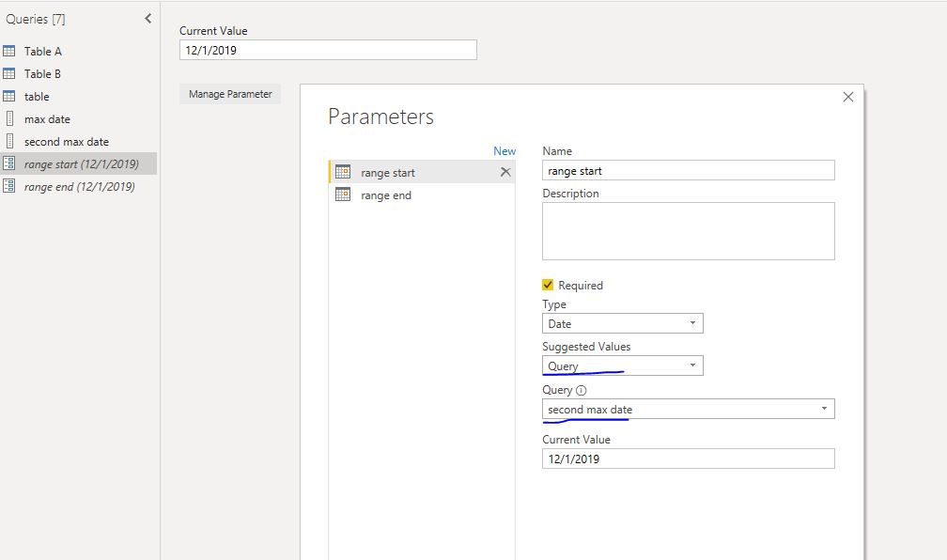Screen dimensions: 947x560
Task: Select range end in the parameter list
Action: (422, 195)
